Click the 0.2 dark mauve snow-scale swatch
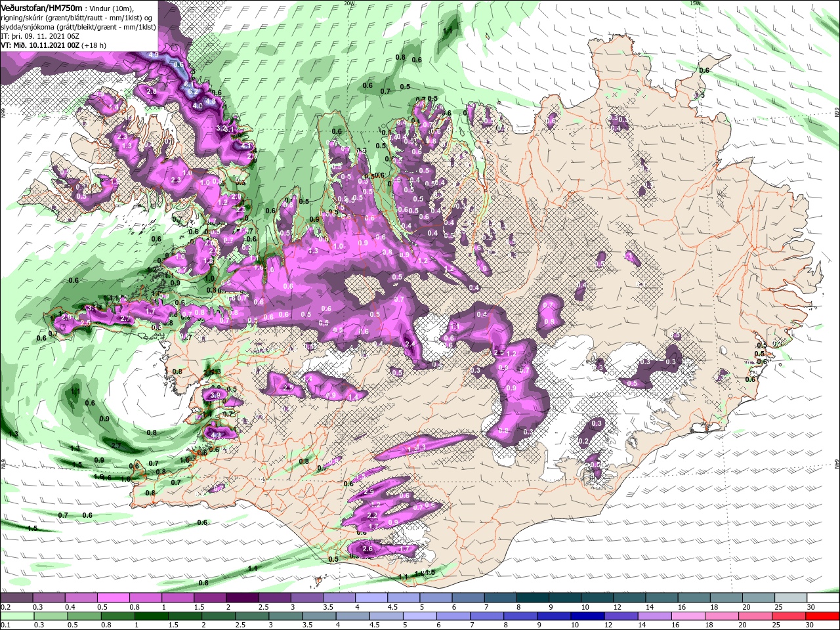This screenshot has height=630, width=840. tap(16, 598)
